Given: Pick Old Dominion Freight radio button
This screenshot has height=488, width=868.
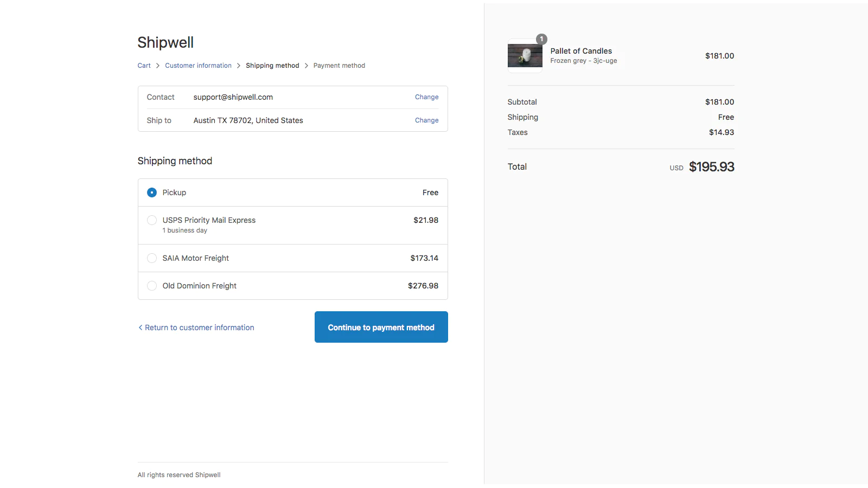Looking at the screenshot, I should tap(152, 286).
